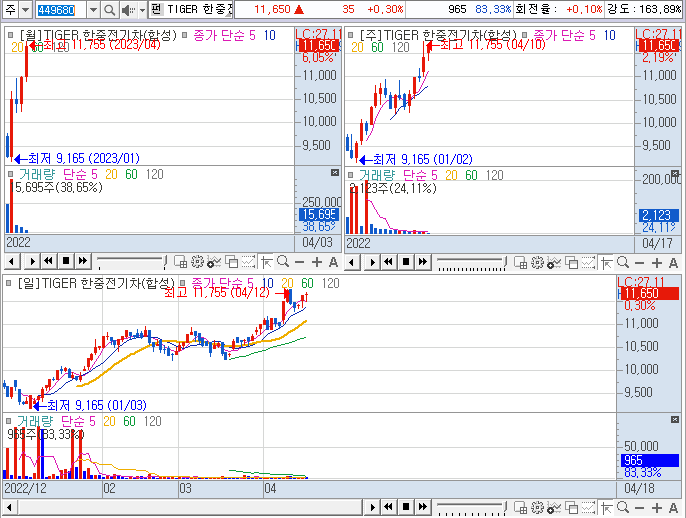This screenshot has height=518, width=686.
Task: Toggle the 종가 단순 marker in daily chart
Action: point(183,283)
